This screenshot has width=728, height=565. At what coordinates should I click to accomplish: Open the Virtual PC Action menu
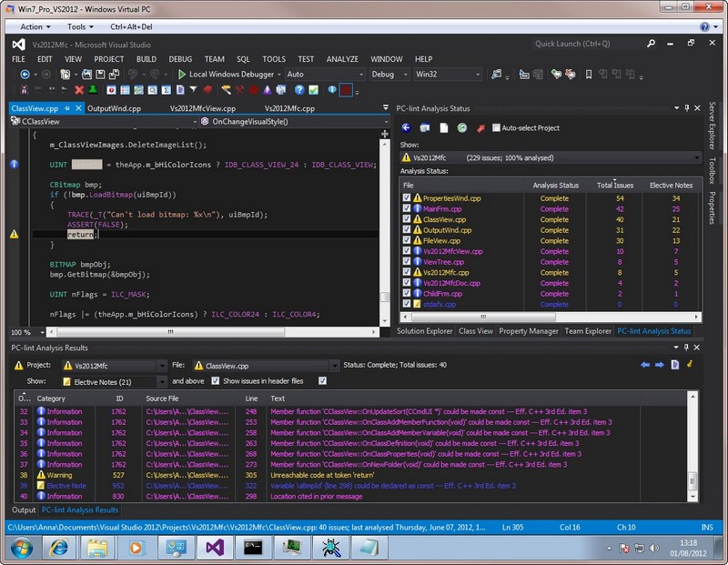(x=35, y=27)
